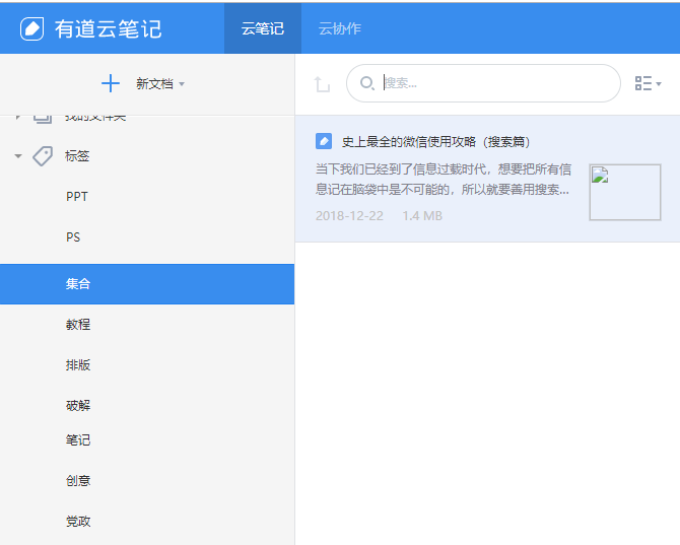Focus the 搜索 input field
Image resolution: width=680 pixels, height=545 pixels.
pos(483,83)
